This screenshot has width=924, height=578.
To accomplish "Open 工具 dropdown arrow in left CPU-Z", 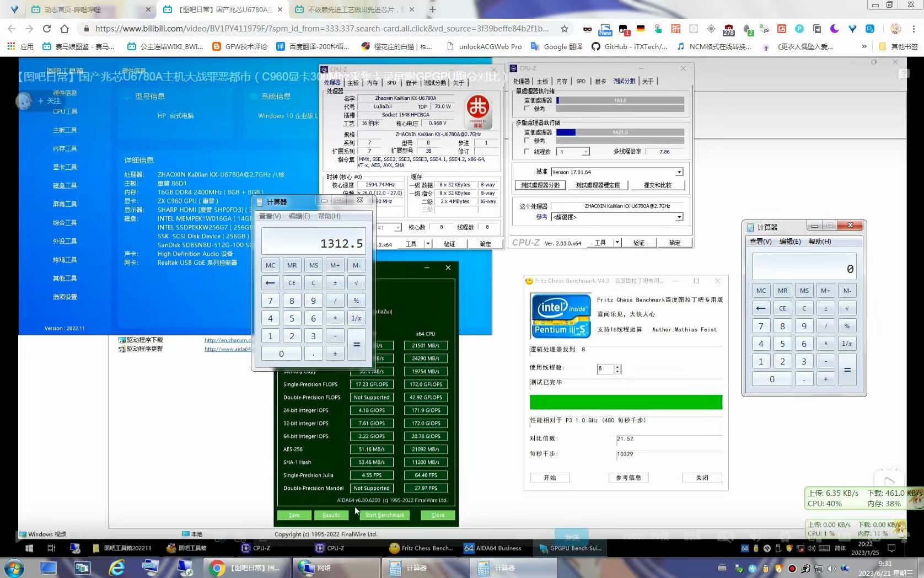I will [x=427, y=244].
